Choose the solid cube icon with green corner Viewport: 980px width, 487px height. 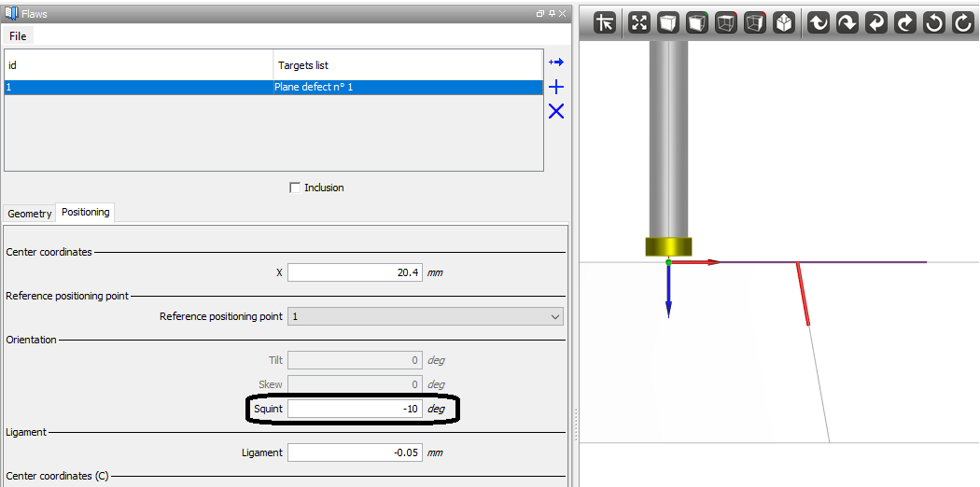click(697, 23)
